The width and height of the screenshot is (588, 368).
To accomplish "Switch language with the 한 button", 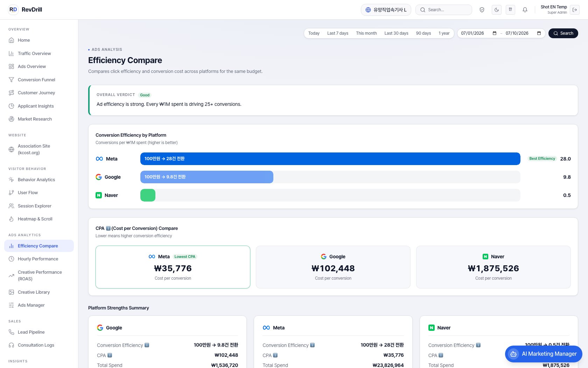I will pyautogui.click(x=510, y=10).
